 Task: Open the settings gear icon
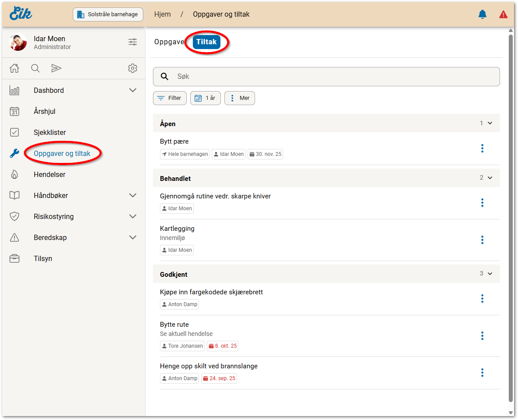pyautogui.click(x=132, y=68)
